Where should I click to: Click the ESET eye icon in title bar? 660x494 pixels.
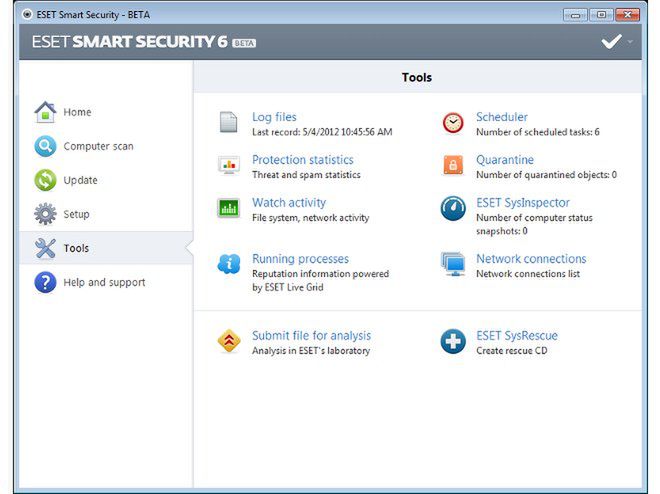(x=27, y=14)
